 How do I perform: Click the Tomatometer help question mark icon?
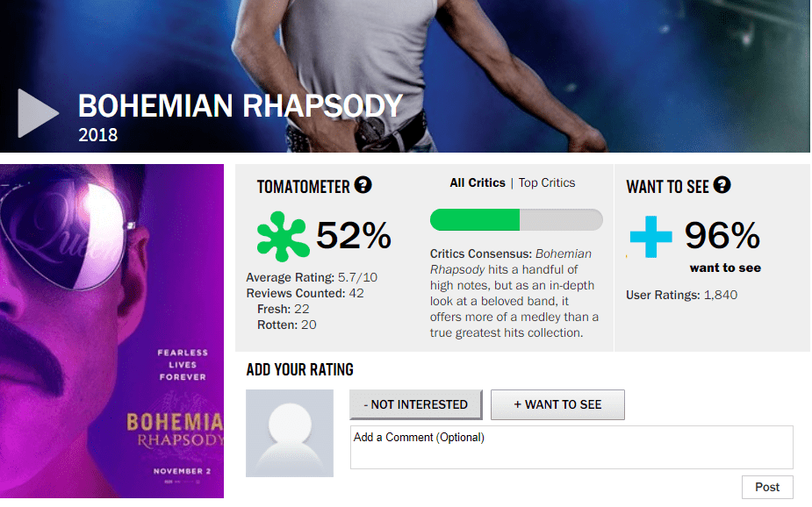point(363,185)
